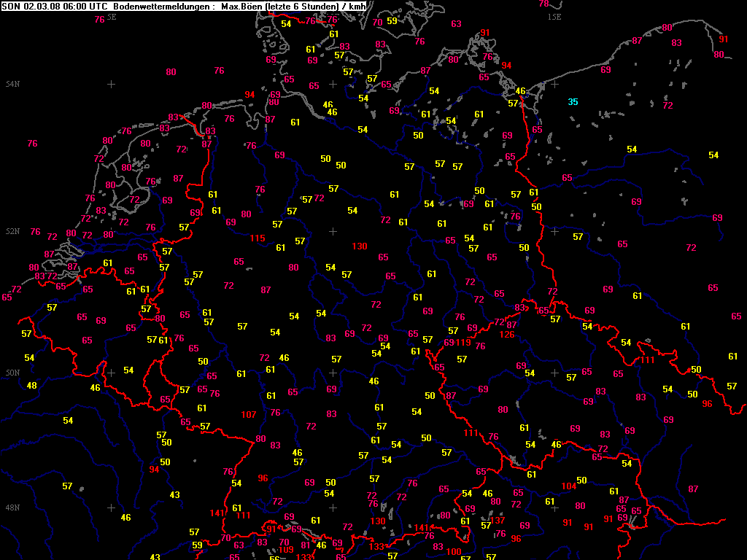Click the 54N latitude label
This screenshot has height=560, width=747.
pos(12,85)
